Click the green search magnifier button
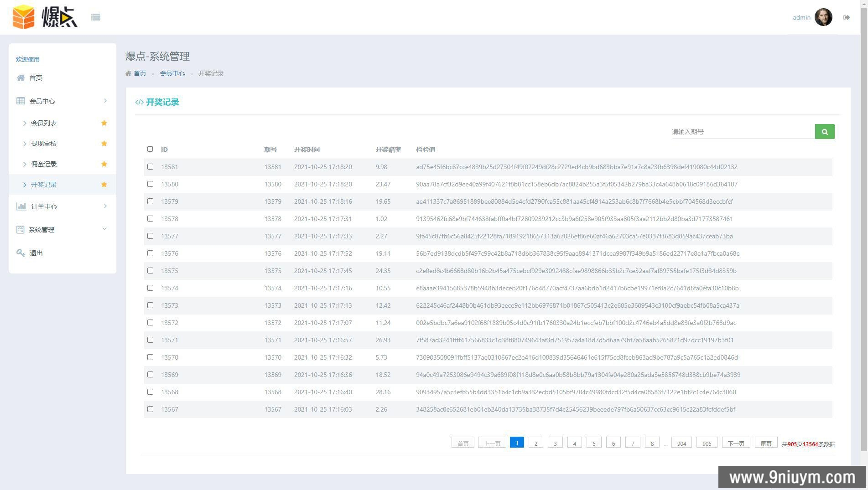Viewport: 868px width, 490px height. coord(824,132)
